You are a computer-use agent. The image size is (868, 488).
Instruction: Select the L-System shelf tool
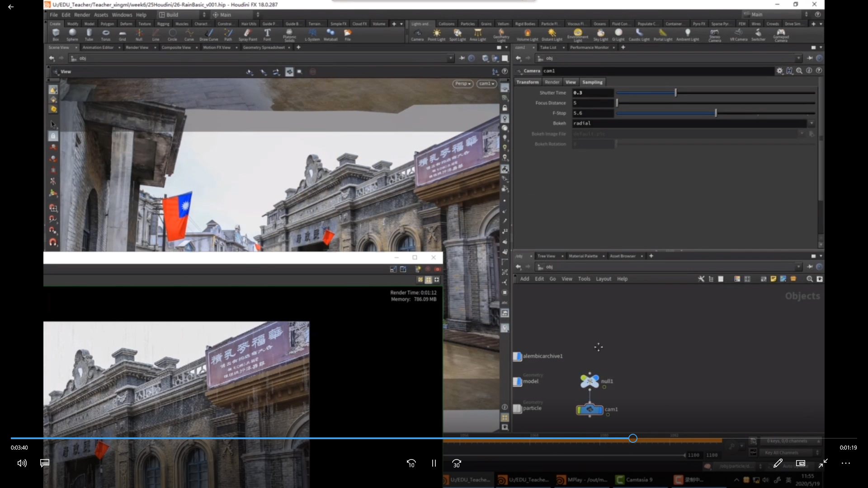tap(312, 34)
